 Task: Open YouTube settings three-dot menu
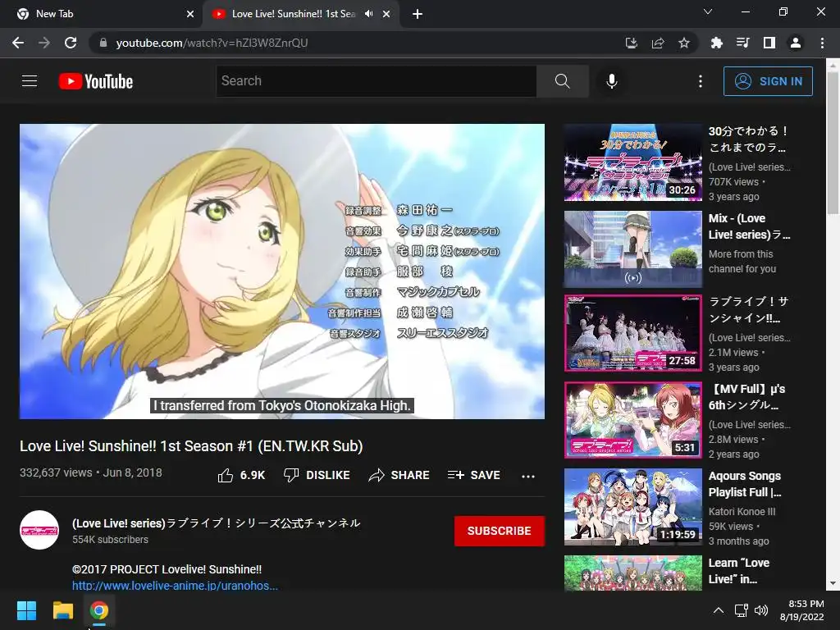click(x=701, y=81)
